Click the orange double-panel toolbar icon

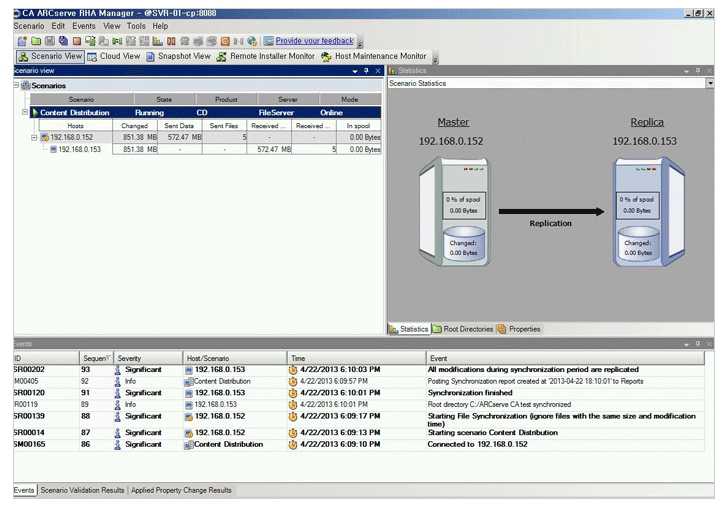tap(171, 41)
